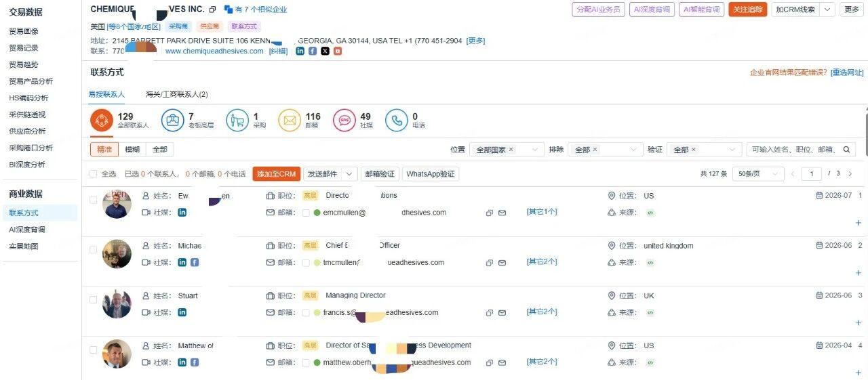
Task: Click the search magnifier in contact search box
Action: pos(846,150)
